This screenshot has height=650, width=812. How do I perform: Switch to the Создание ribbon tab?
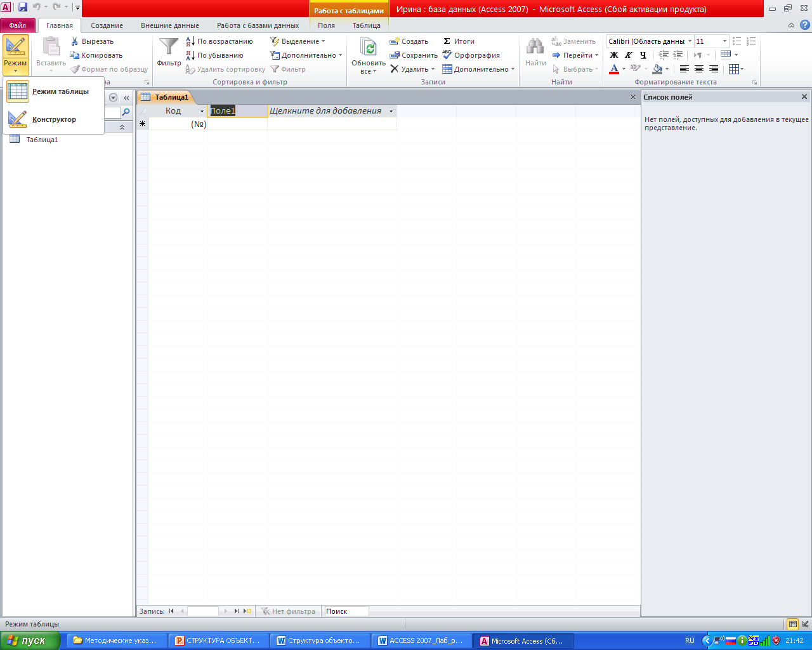coord(107,25)
